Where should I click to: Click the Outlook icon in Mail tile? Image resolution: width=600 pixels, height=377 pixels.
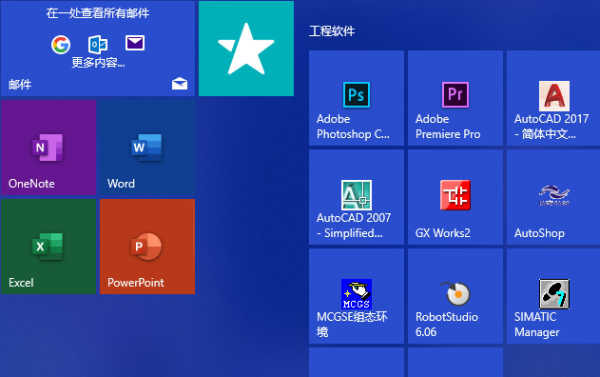98,45
